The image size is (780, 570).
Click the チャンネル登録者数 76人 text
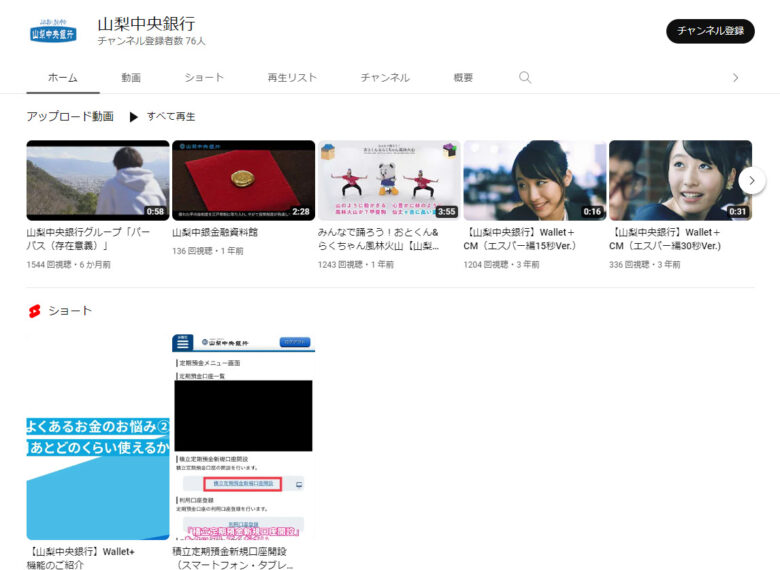tap(151, 41)
